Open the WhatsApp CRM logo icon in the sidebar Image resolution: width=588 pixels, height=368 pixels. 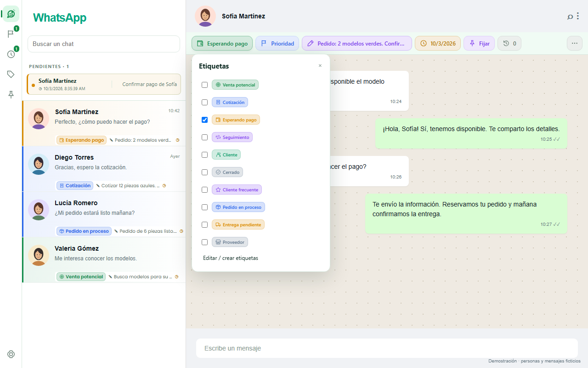(11, 14)
